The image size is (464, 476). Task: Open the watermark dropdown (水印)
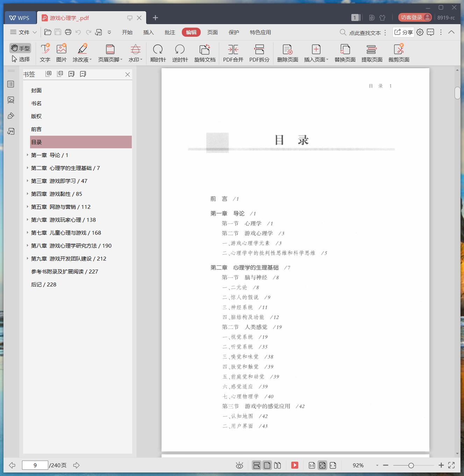pos(135,53)
